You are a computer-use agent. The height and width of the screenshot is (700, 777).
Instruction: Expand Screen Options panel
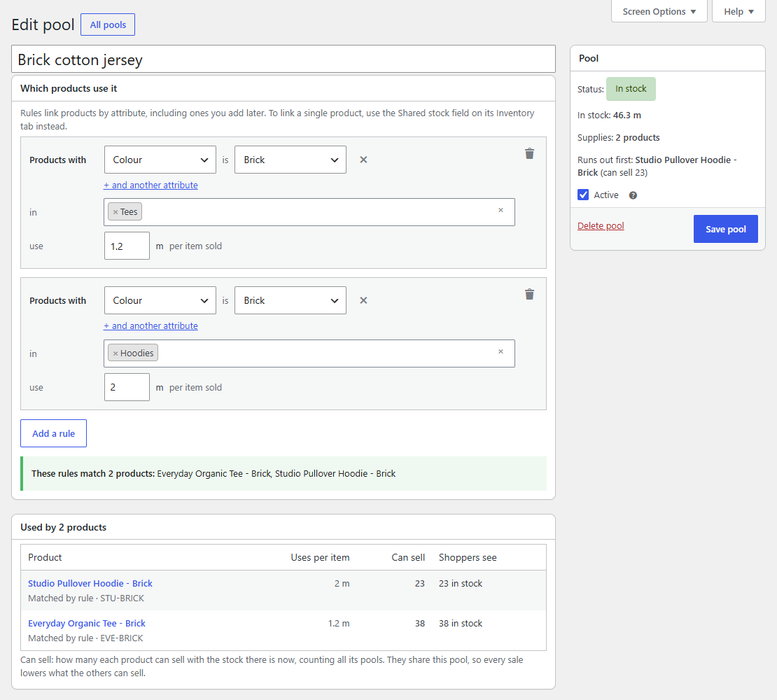coord(659,11)
